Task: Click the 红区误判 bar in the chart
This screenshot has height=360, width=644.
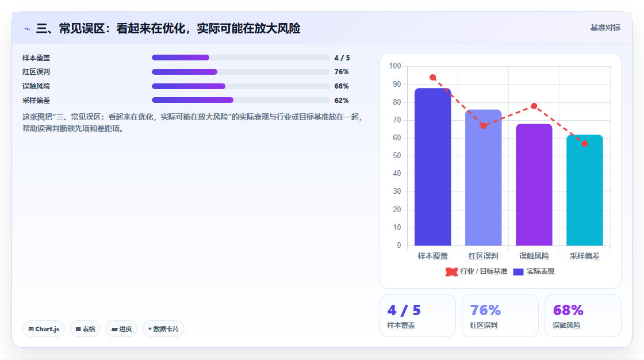Action: [483, 178]
